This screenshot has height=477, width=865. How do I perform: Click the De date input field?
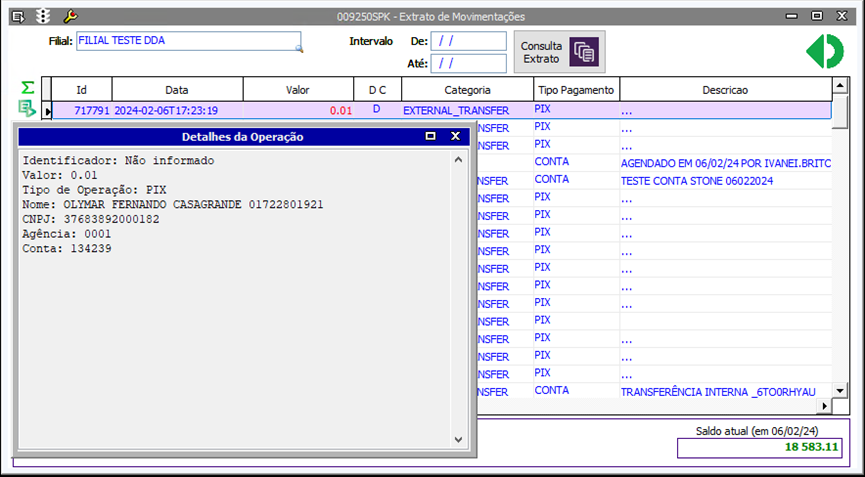click(x=468, y=41)
